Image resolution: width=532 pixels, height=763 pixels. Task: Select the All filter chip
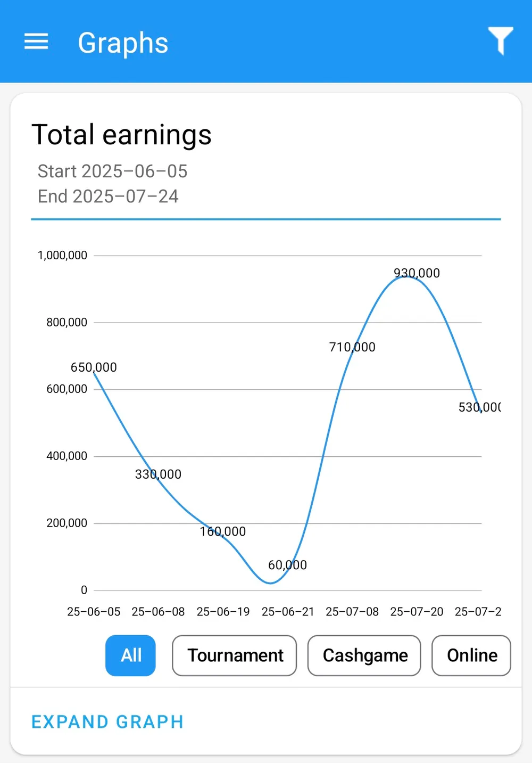pos(131,655)
